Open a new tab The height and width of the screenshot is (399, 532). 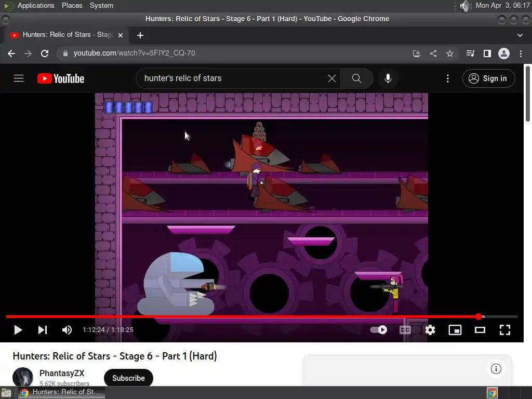click(x=140, y=35)
